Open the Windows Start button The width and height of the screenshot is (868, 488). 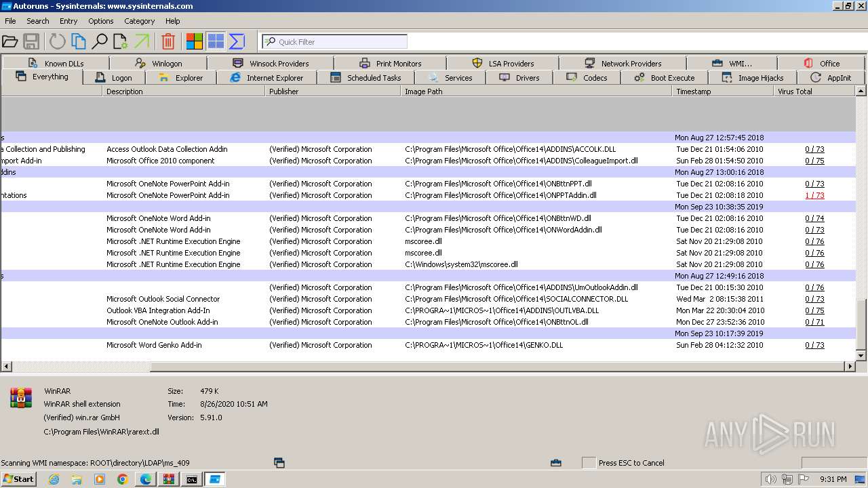point(18,479)
